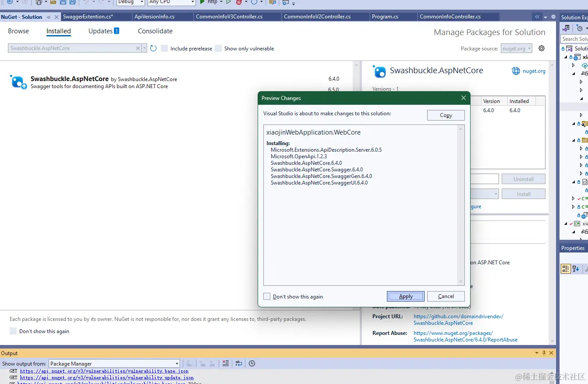Screen dimensions: 588x384
Task: Click the package details pane scrollbar
Action: click(x=552, y=203)
